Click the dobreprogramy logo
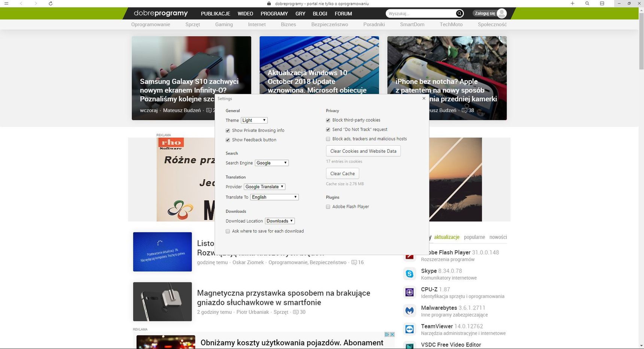The width and height of the screenshot is (644, 349). (x=161, y=13)
